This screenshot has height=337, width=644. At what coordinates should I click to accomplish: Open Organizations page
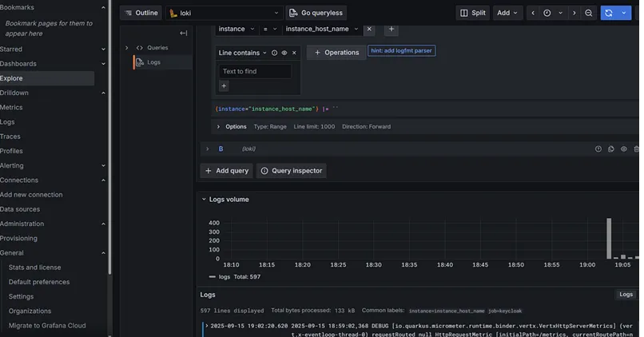point(30,311)
